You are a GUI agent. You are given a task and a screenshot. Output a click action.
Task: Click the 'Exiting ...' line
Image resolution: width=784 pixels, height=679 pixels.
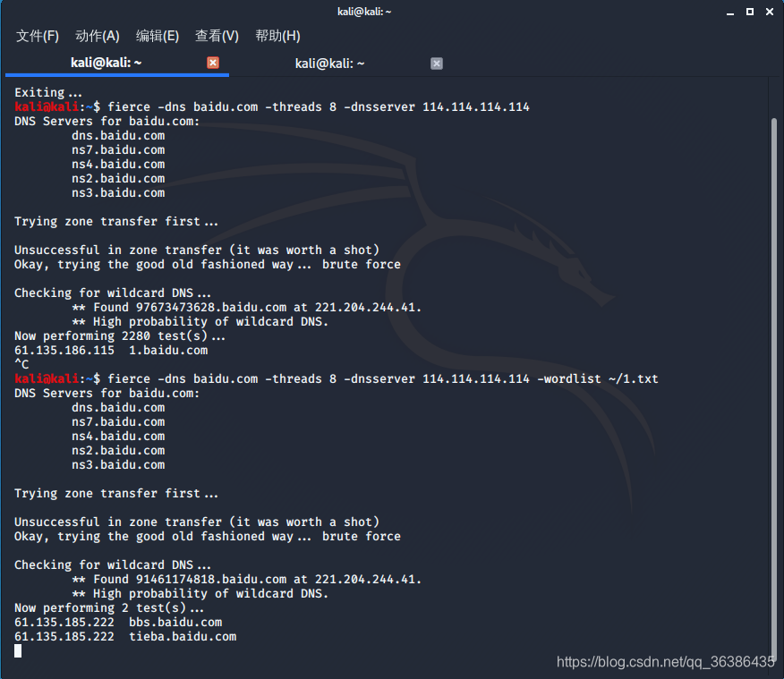coord(48,92)
